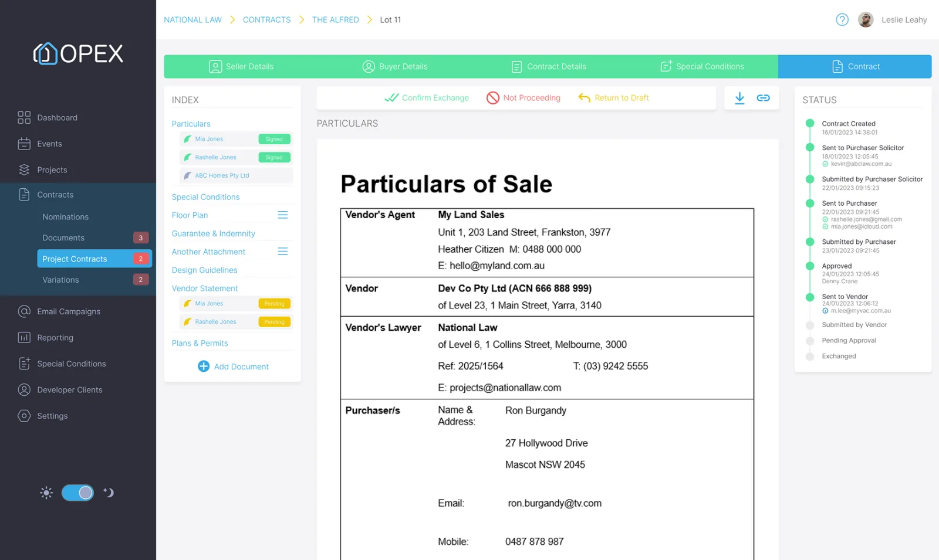The height and width of the screenshot is (560, 939).
Task: Click the Sent to Vendor status entry
Action: (845, 297)
